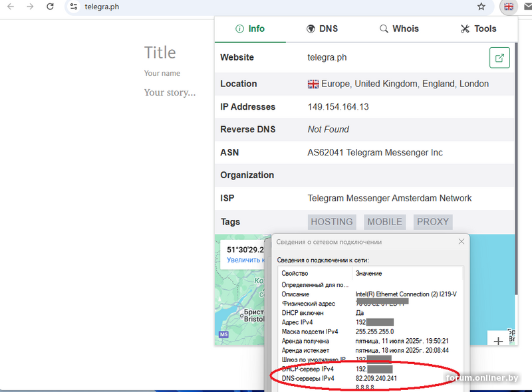Open telegra.ph via the green external-link icon
This screenshot has width=532, height=392.
pos(499,58)
